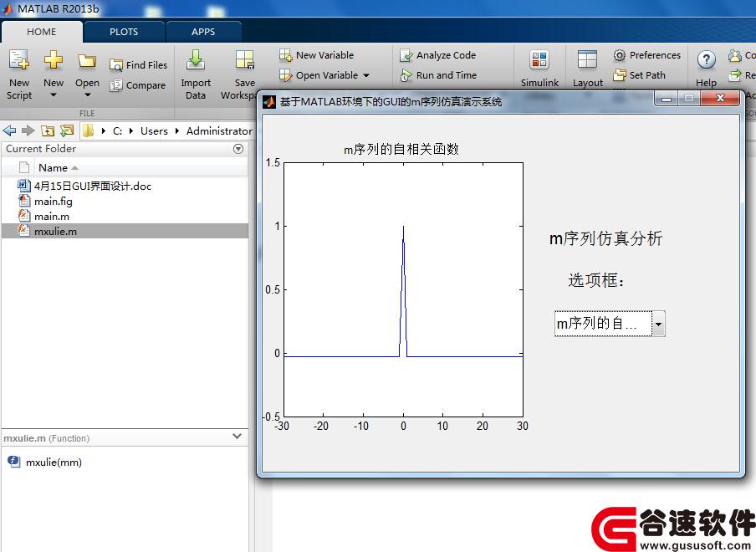Click the browse for folder icon
Image resolution: width=756 pixels, height=552 pixels.
pos(67,130)
